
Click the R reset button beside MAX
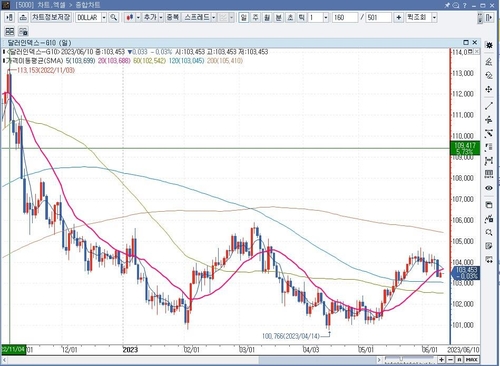[x=459, y=360]
